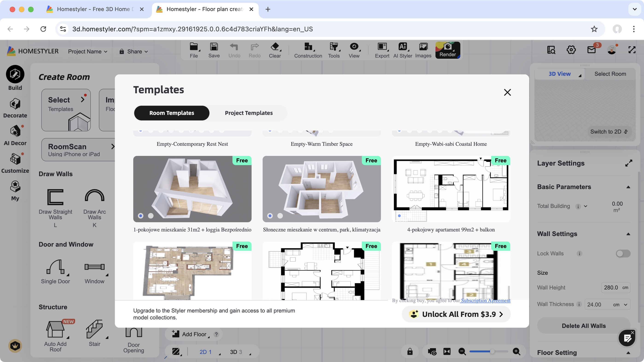Click the lock icon in bottom bar

click(x=410, y=351)
